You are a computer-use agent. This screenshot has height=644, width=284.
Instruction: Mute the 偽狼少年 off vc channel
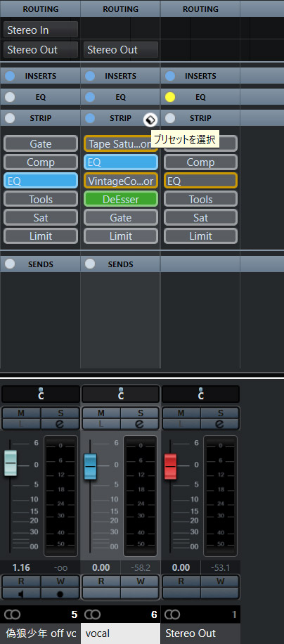(21, 413)
